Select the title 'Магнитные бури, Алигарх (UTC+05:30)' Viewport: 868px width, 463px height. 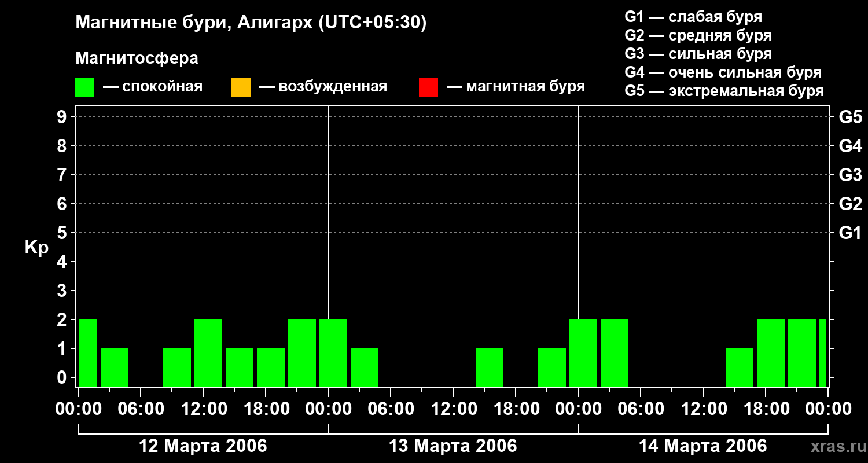click(251, 23)
